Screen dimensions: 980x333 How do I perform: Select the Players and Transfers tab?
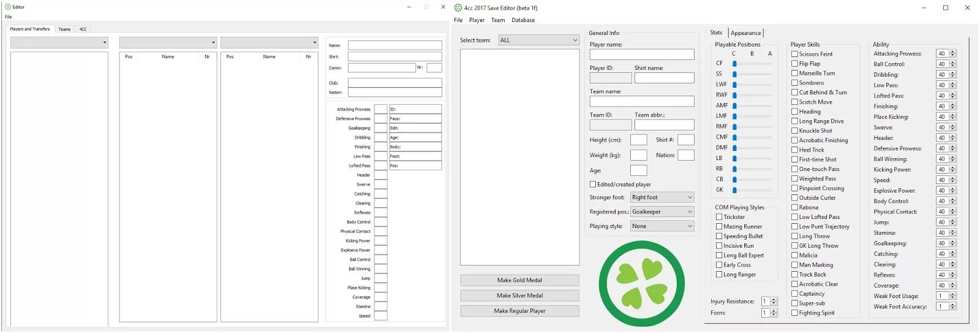30,29
